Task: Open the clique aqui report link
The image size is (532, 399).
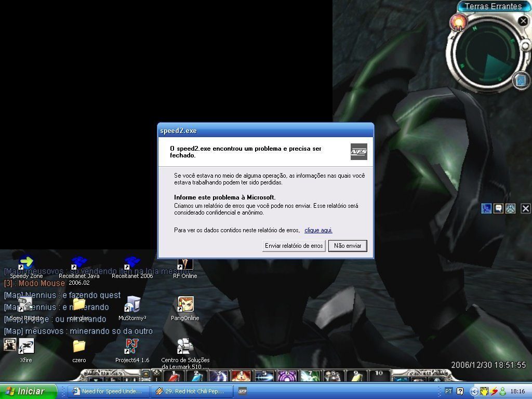Action: tap(318, 230)
